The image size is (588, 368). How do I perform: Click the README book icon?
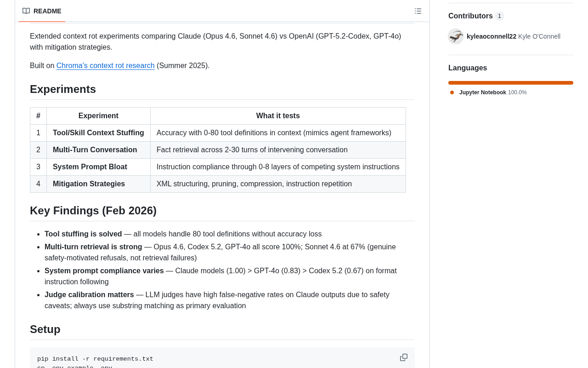click(26, 11)
